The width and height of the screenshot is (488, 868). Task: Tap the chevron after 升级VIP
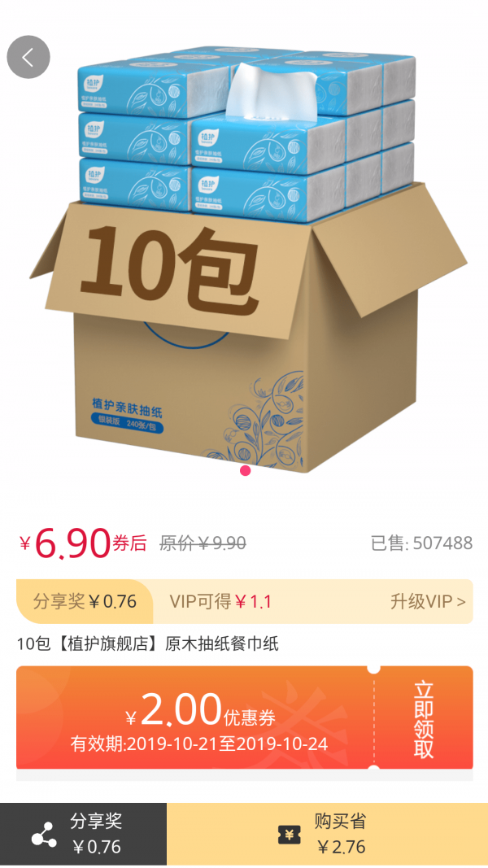click(461, 602)
